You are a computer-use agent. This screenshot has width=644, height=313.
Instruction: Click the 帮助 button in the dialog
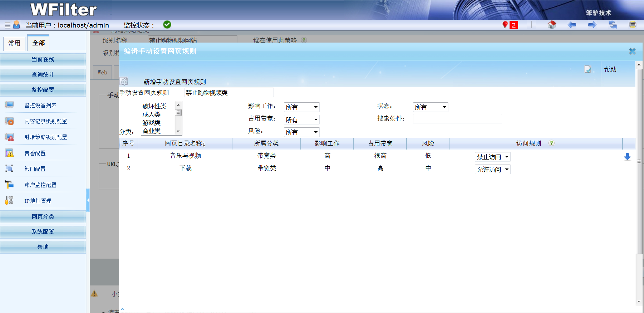(610, 69)
